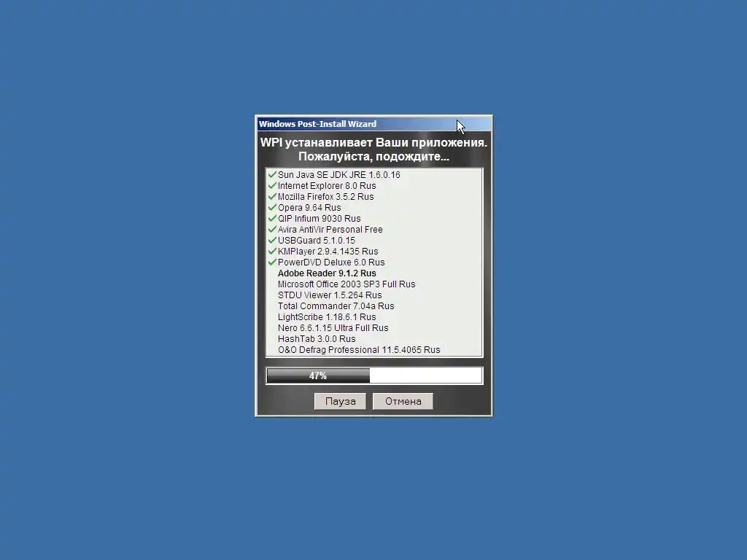Click checkmark beside PowerDVD Deluxe 6.0
Screen dimensions: 747x560
coord(272,262)
